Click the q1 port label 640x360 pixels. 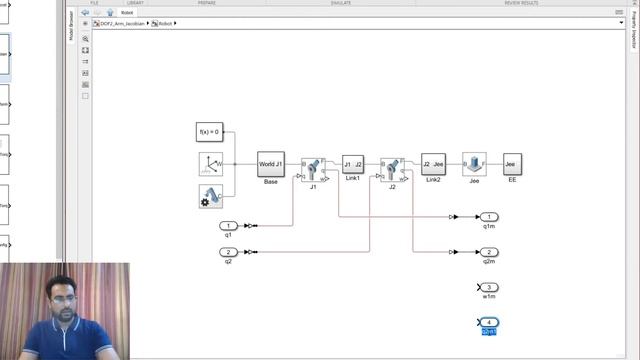tap(228, 235)
